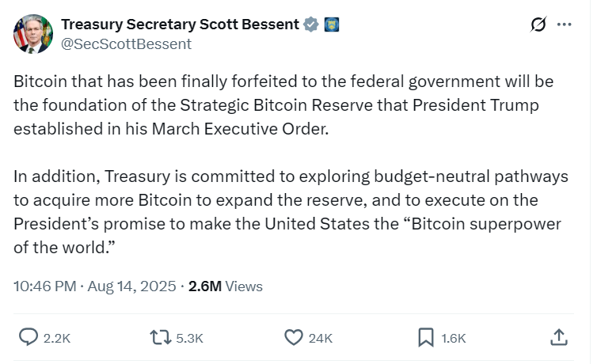The height and width of the screenshot is (364, 597).
Task: Click the verified checkmark badge
Action: coord(311,25)
